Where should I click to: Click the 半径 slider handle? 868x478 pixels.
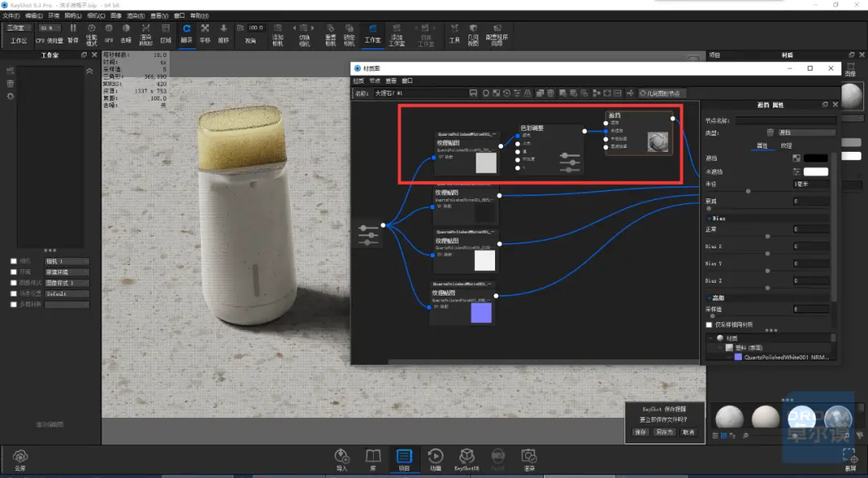point(748,191)
